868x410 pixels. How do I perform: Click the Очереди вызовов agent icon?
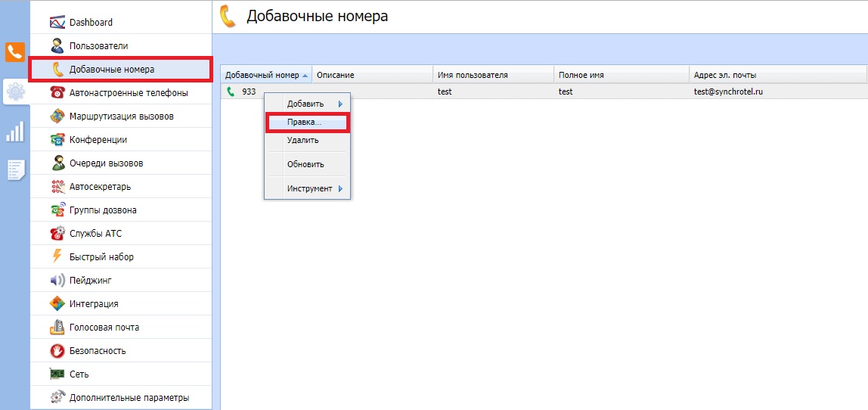click(x=57, y=163)
